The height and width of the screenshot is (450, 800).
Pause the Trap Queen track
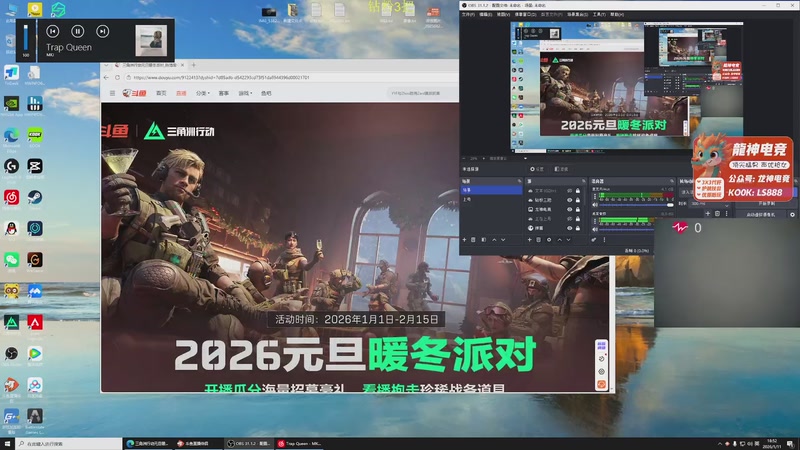(x=78, y=31)
